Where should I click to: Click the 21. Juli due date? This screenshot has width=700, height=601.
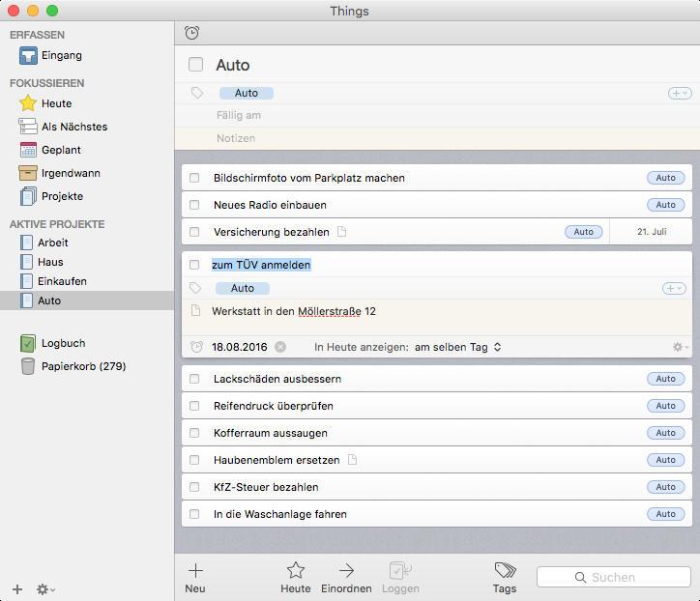tap(652, 232)
